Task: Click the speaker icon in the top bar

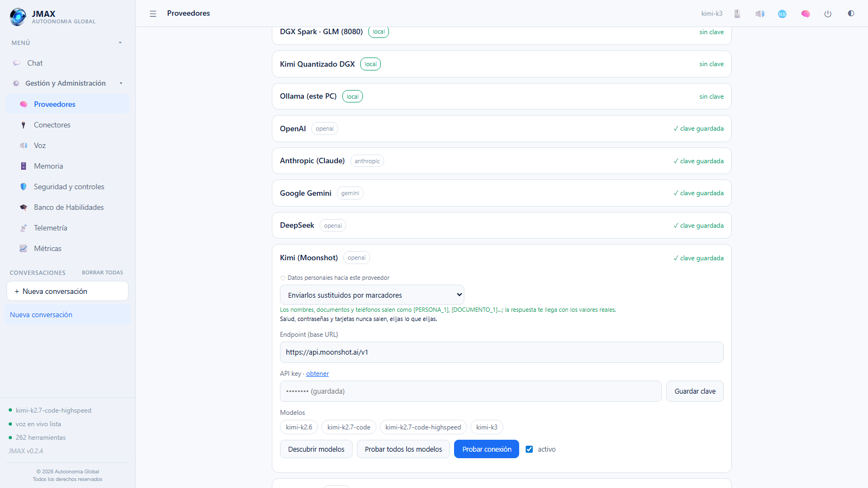Action: pyautogui.click(x=760, y=14)
